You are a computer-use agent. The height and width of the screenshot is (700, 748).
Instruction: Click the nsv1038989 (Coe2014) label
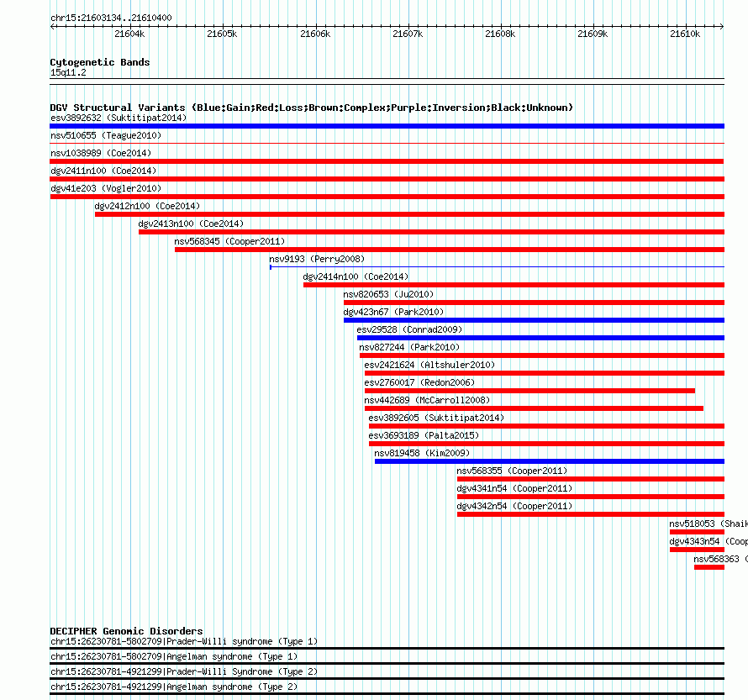pyautogui.click(x=101, y=153)
